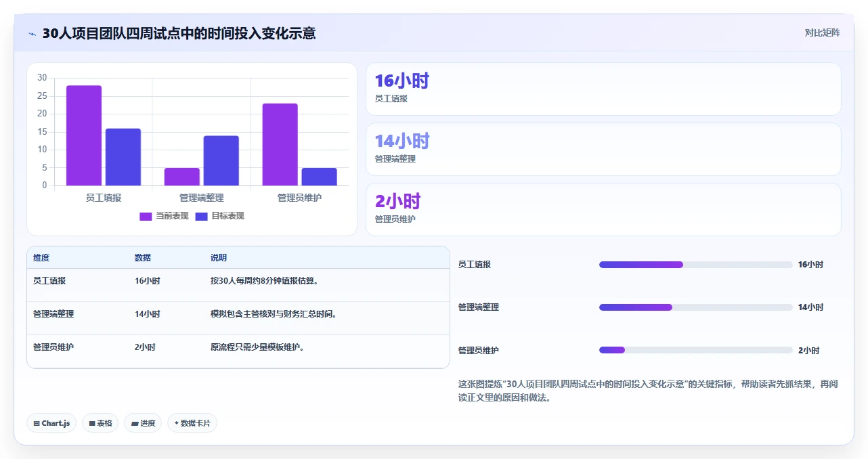This screenshot has height=459, width=868.
Task: Click the 管理端整理 label left of progress bar
Action: pyautogui.click(x=479, y=307)
